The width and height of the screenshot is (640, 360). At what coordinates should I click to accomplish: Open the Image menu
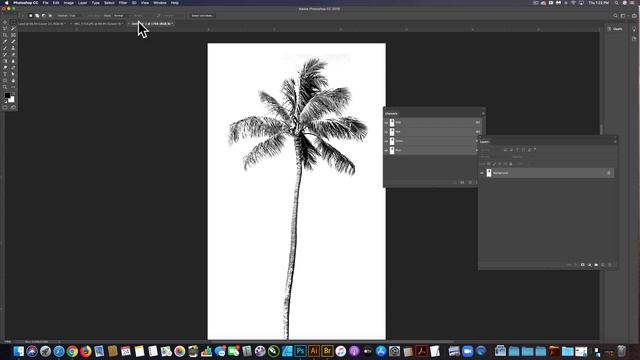[69, 3]
